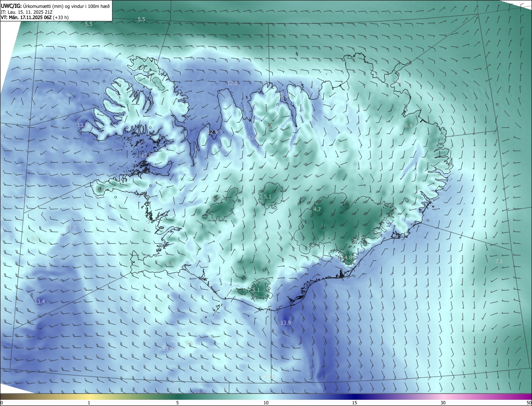Click the 13.4 value label
The height and width of the screenshot is (406, 532).
[x=39, y=301]
